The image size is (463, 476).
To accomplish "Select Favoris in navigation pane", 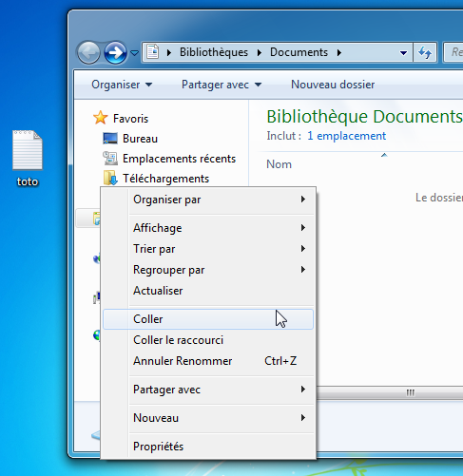I will [130, 119].
